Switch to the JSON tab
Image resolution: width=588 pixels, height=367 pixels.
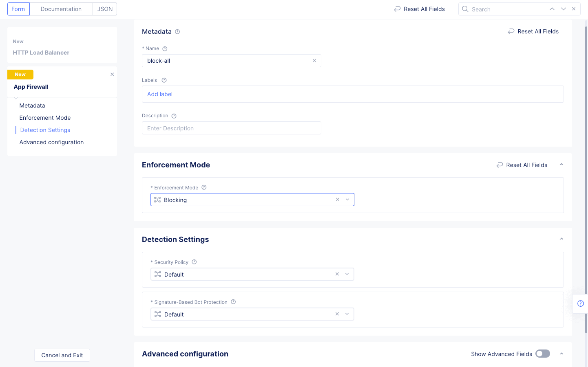(x=105, y=9)
